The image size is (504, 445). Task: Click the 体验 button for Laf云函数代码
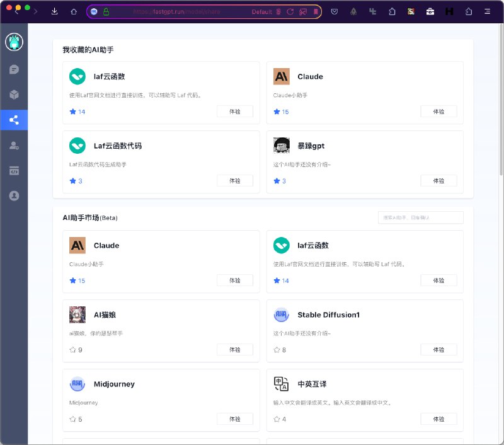[x=234, y=180]
